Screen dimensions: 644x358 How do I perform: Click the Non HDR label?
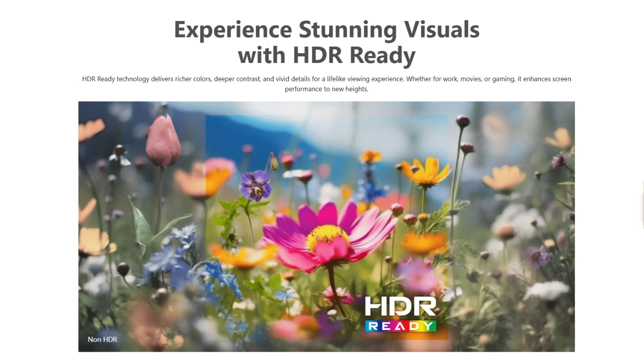click(102, 339)
